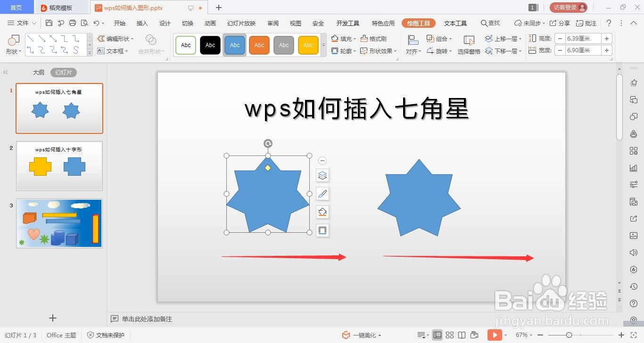This screenshot has height=343, width=644.
Task: Enable reading view from the status bar
Action: [x=462, y=335]
